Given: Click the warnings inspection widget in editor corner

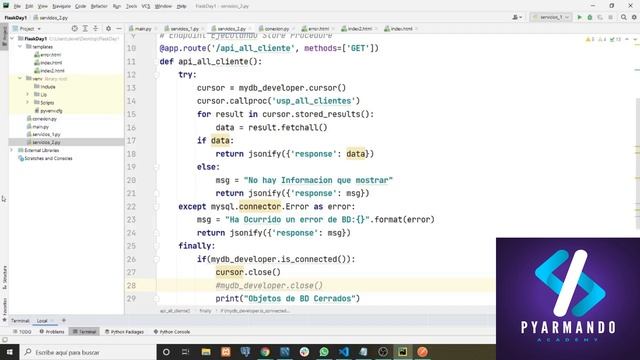Looking at the screenshot, I should coord(603,39).
